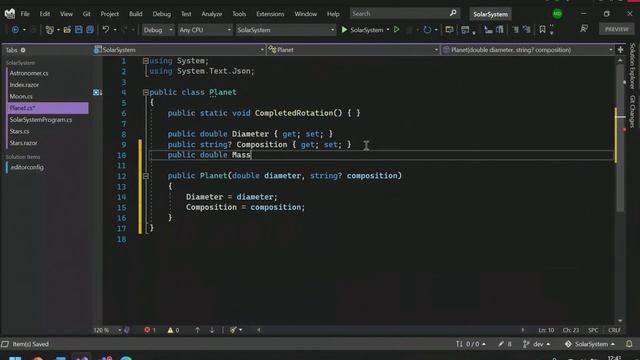Open the Extensions menu
The width and height of the screenshot is (640, 360).
[x=270, y=14]
